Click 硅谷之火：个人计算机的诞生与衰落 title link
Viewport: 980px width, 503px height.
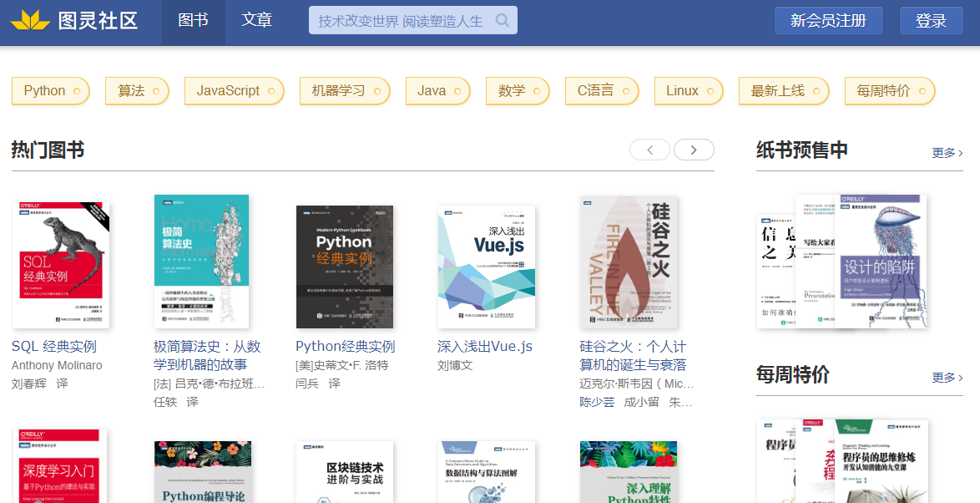[633, 355]
